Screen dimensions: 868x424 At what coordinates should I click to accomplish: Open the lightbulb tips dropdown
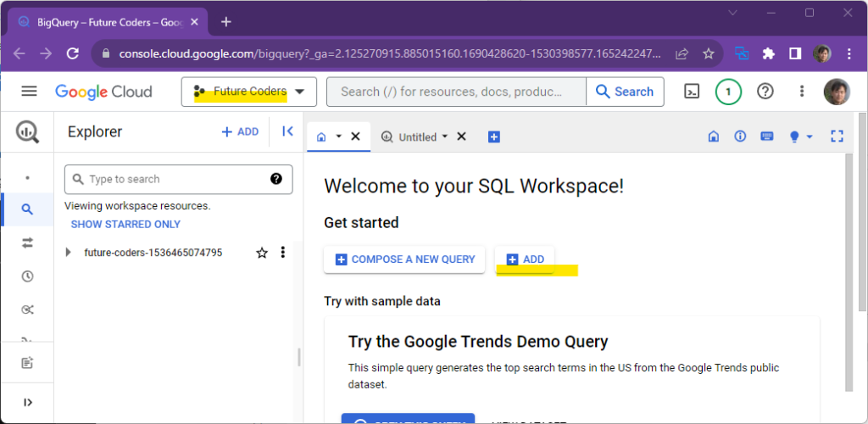click(x=800, y=137)
